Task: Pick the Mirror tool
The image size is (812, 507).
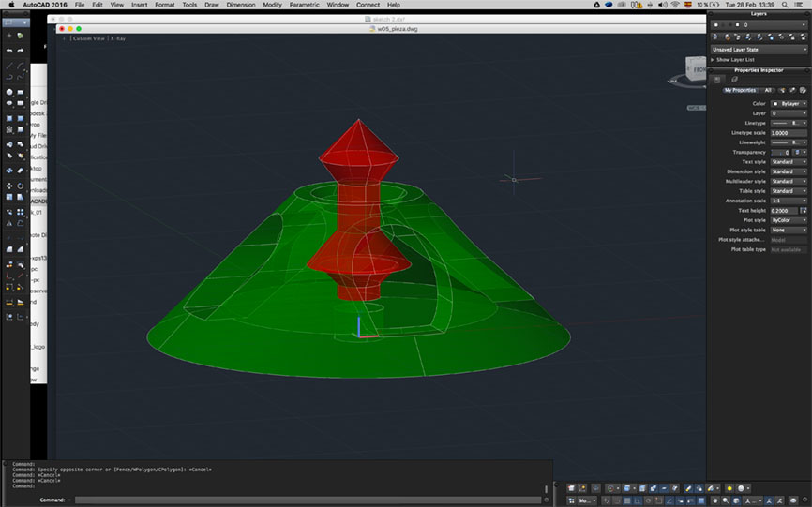Action: pyautogui.click(x=9, y=223)
